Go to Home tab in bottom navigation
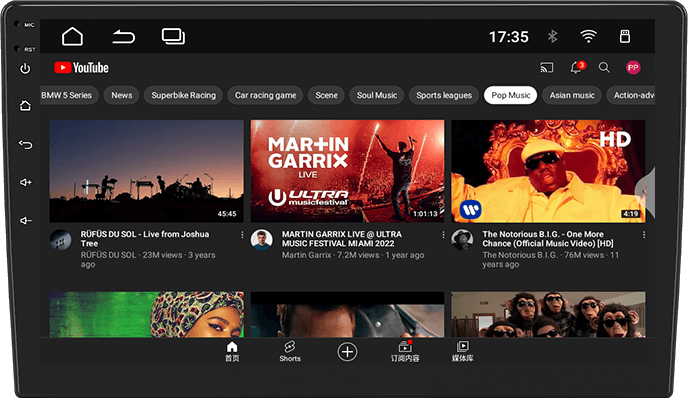Viewport: 688px width, 398px height. tap(232, 351)
